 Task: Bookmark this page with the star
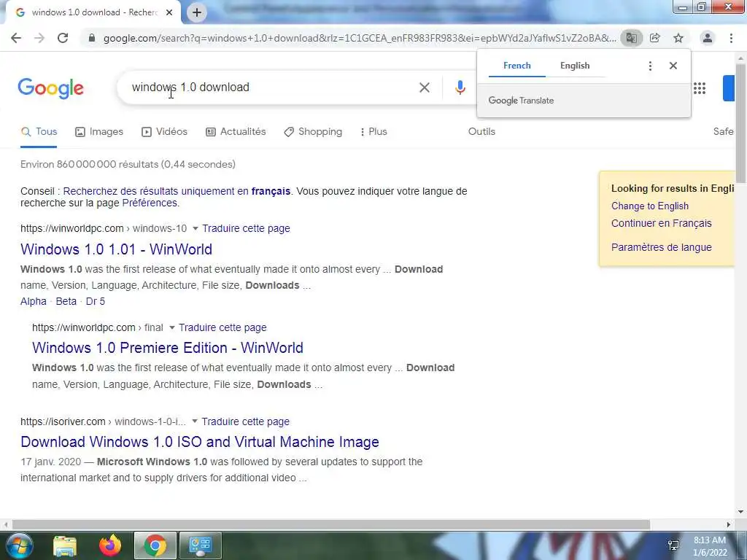678,38
